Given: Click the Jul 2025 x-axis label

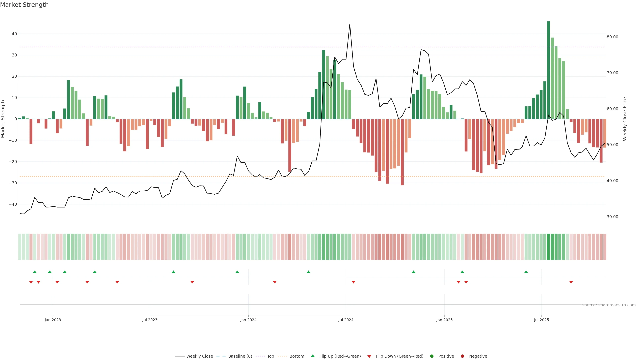Looking at the screenshot, I should pos(541,320).
